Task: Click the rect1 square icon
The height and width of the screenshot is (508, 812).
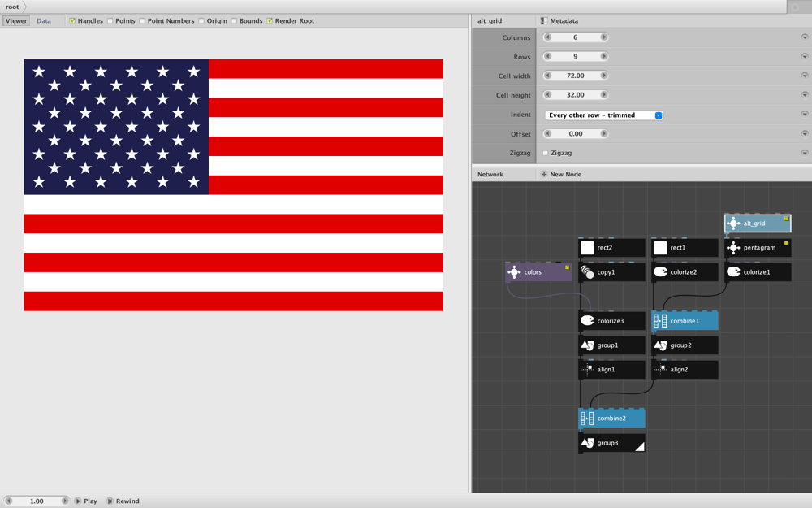Action: click(659, 248)
